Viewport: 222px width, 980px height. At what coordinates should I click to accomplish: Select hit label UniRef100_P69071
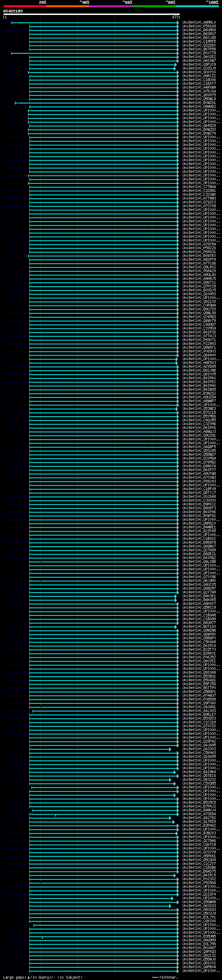point(199,340)
